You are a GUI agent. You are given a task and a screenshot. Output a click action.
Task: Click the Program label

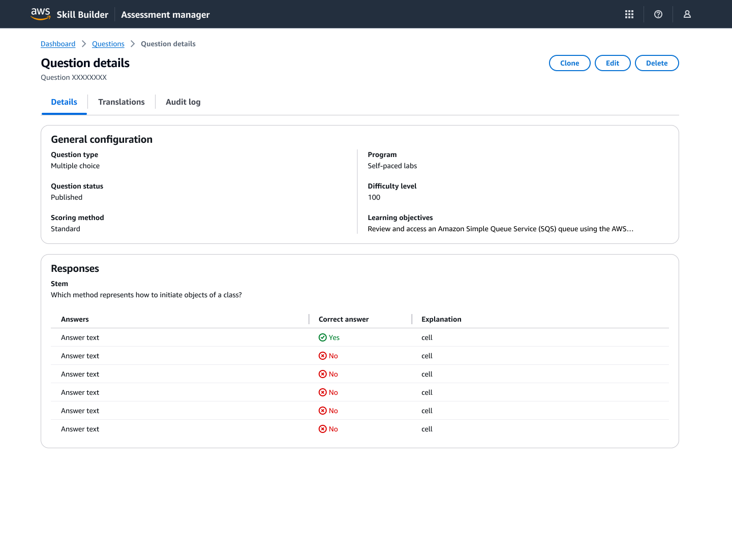(382, 154)
